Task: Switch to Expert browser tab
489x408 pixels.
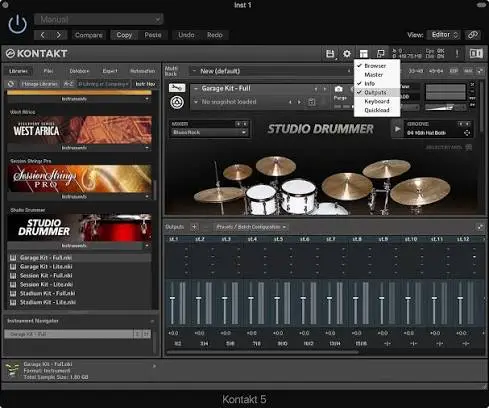Action: click(110, 71)
